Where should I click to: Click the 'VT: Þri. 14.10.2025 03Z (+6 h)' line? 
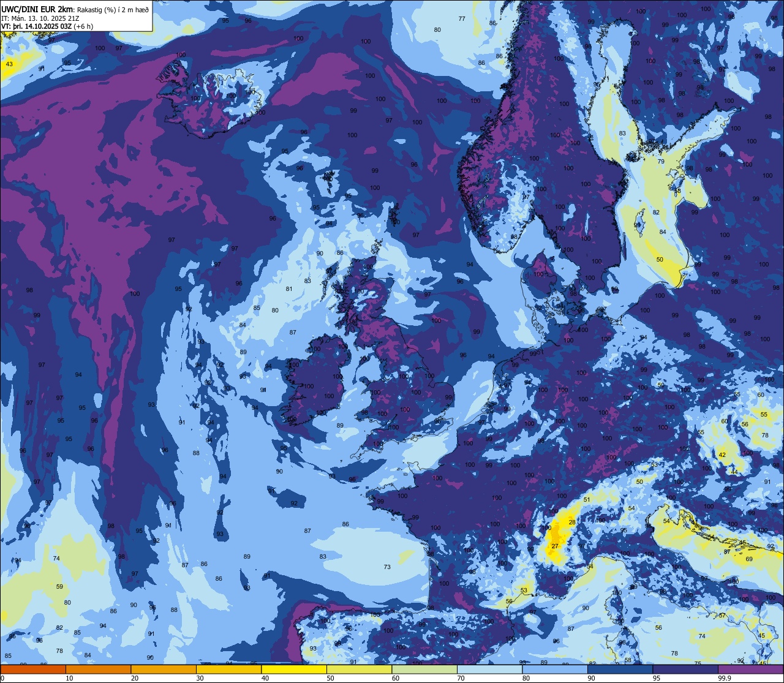[47, 26]
